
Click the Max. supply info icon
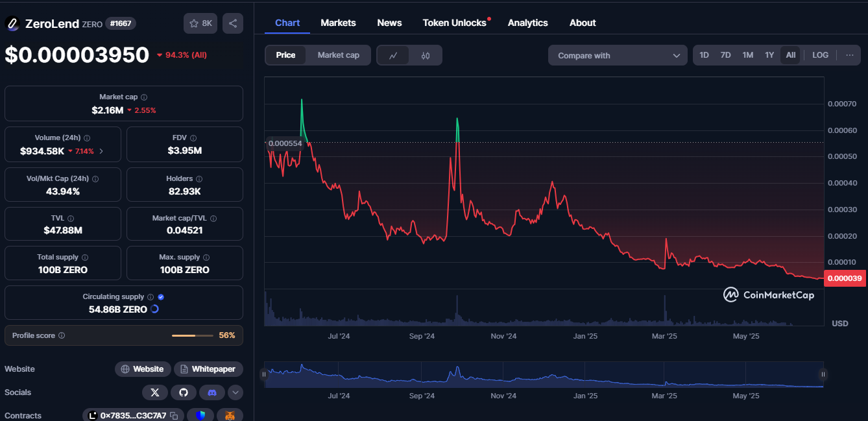pos(207,258)
